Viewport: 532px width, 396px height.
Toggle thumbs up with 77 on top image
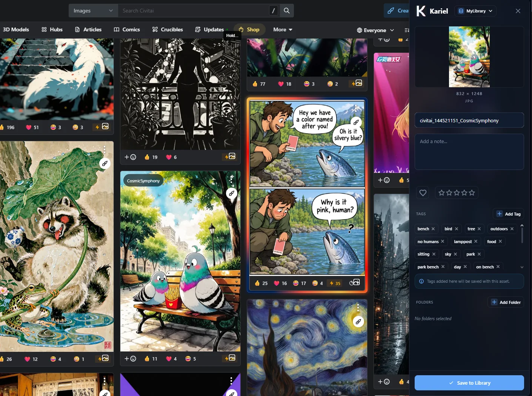tap(259, 84)
